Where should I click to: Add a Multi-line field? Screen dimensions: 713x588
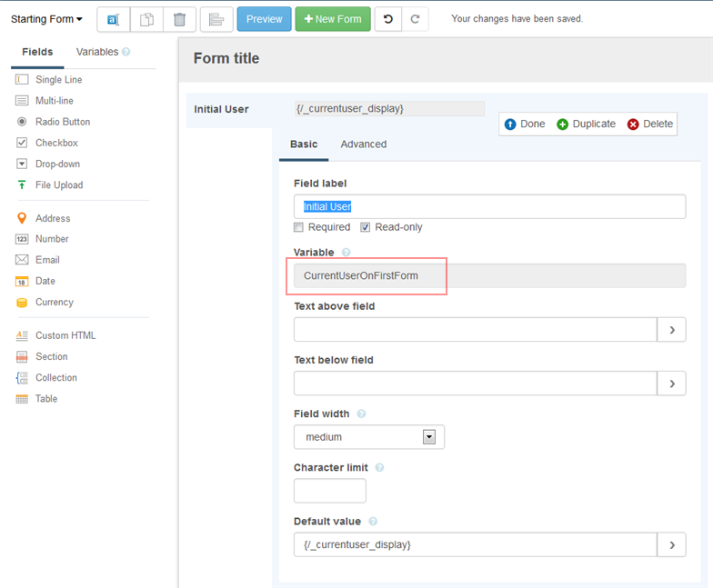click(x=45, y=100)
